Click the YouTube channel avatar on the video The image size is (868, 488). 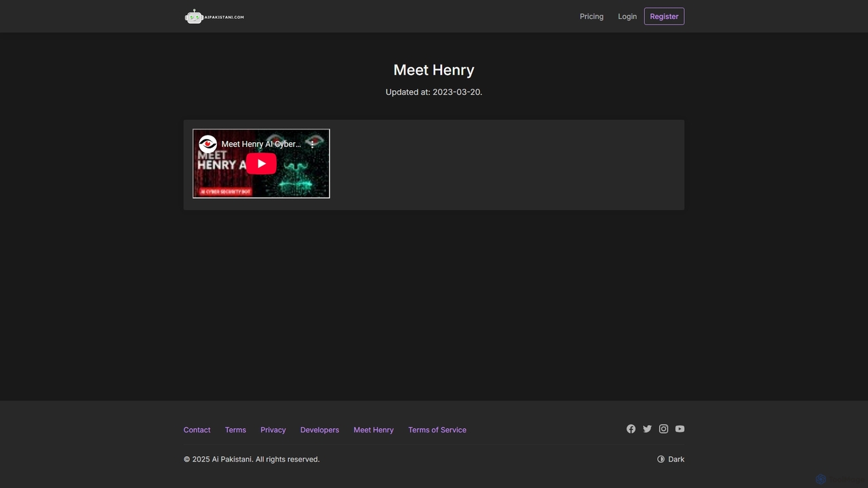tap(208, 144)
